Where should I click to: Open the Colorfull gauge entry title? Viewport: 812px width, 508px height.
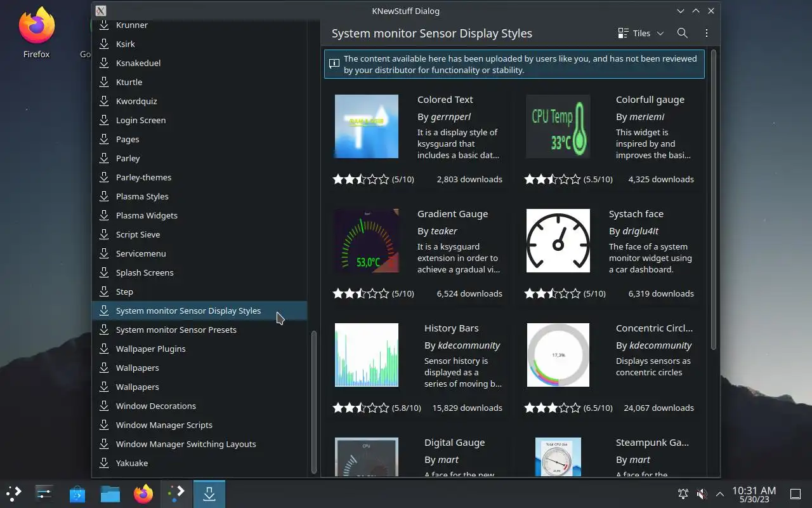click(650, 100)
